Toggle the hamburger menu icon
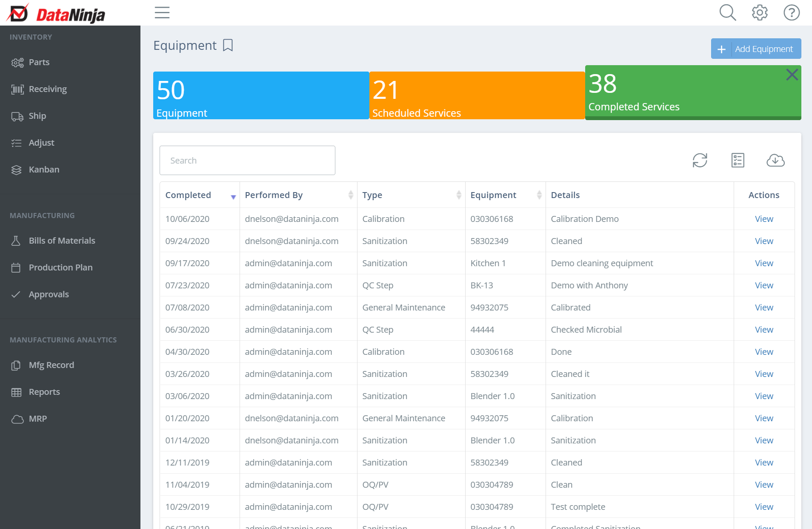The width and height of the screenshot is (812, 529). (x=162, y=13)
